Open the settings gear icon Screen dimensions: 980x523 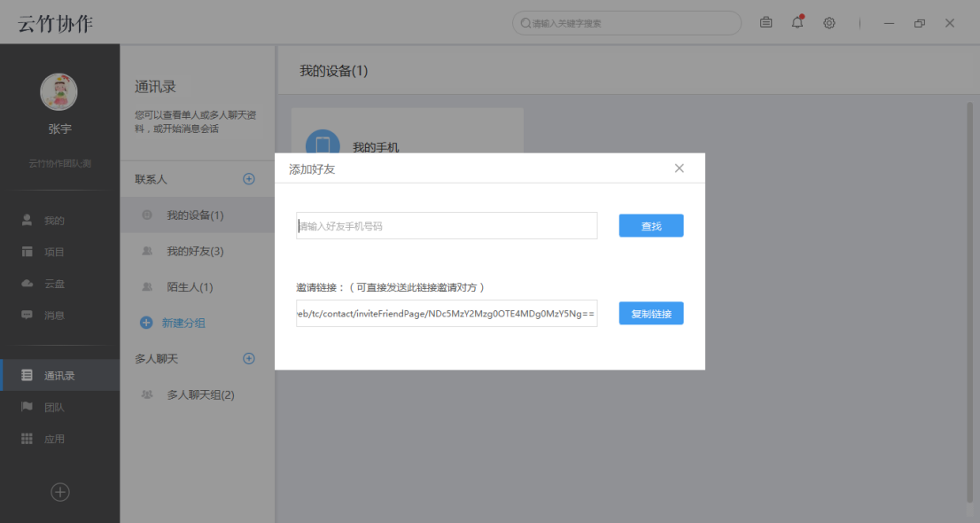pos(829,22)
